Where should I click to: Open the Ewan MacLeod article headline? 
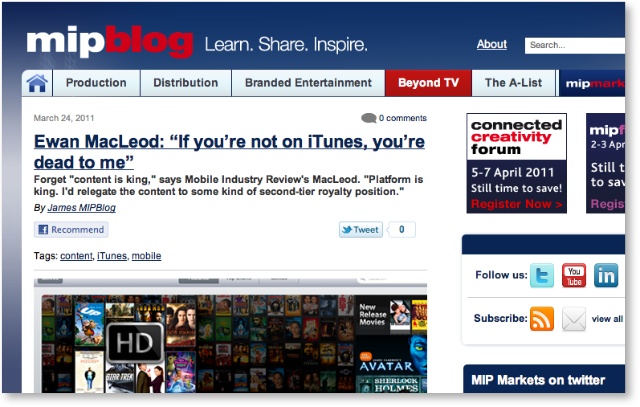(229, 152)
